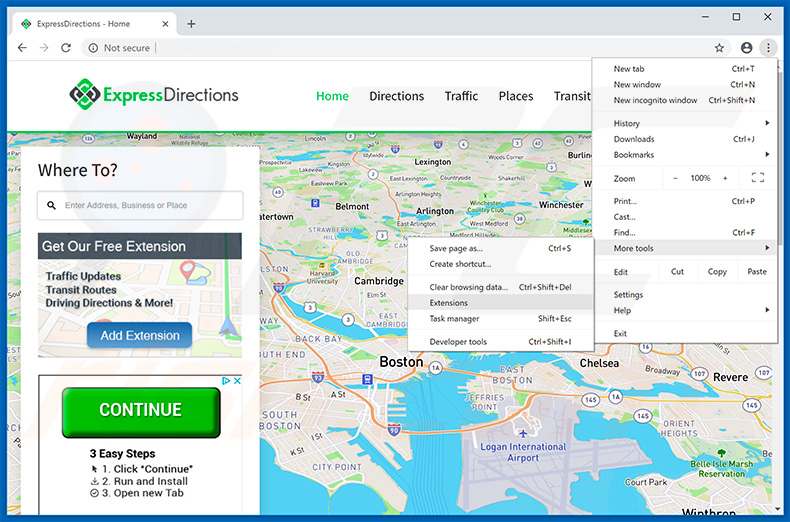Viewport: 790px width, 522px height.
Task: Open Task manager from the submenu
Action: [501, 318]
